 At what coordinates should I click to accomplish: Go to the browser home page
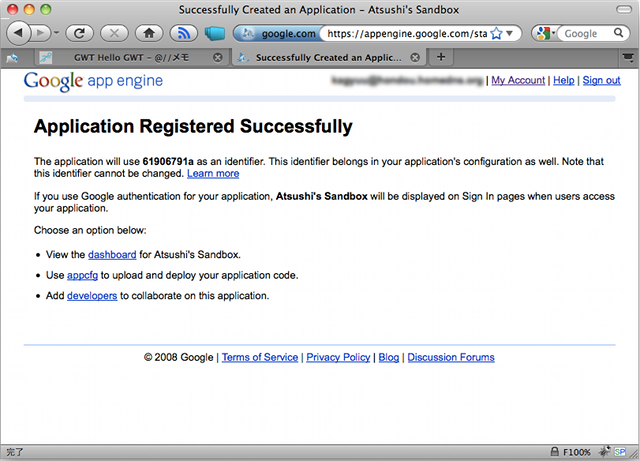[x=149, y=33]
